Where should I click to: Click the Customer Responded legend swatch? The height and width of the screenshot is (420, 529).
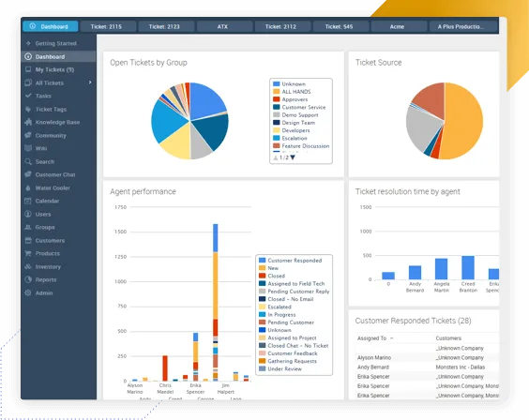pos(262,261)
